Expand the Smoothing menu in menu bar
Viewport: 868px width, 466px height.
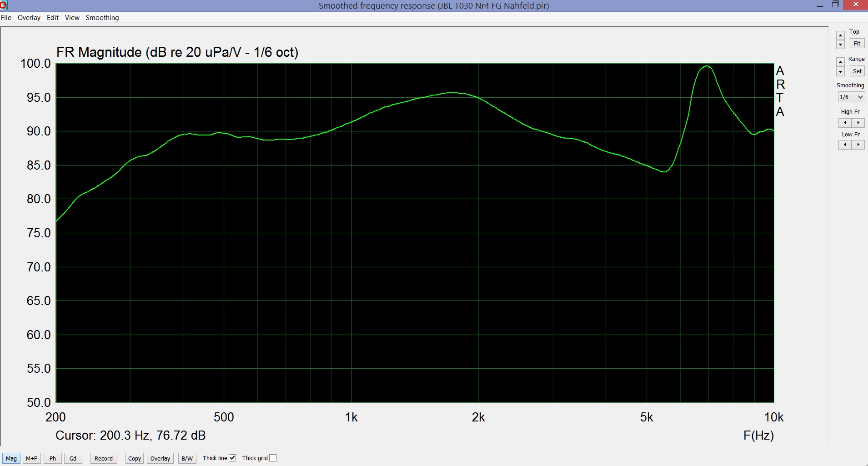click(102, 18)
